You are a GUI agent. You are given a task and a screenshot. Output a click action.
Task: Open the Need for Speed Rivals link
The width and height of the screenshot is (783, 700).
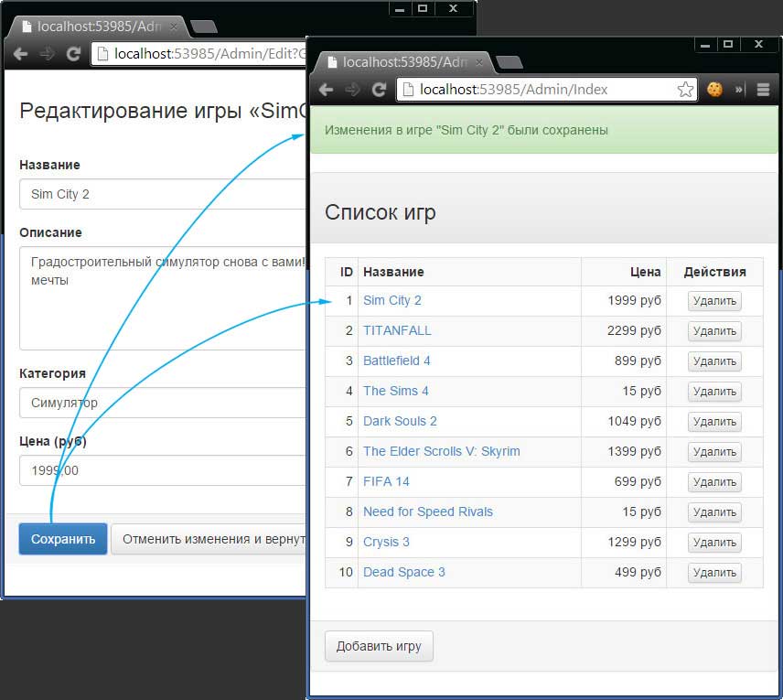tap(428, 512)
